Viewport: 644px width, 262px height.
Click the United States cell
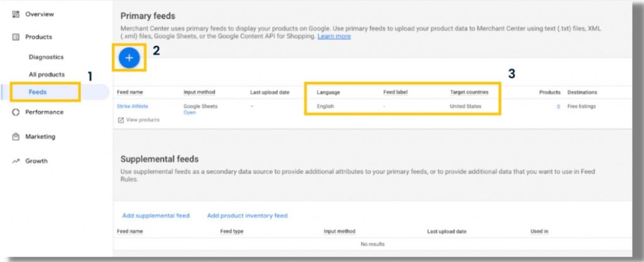(466, 106)
